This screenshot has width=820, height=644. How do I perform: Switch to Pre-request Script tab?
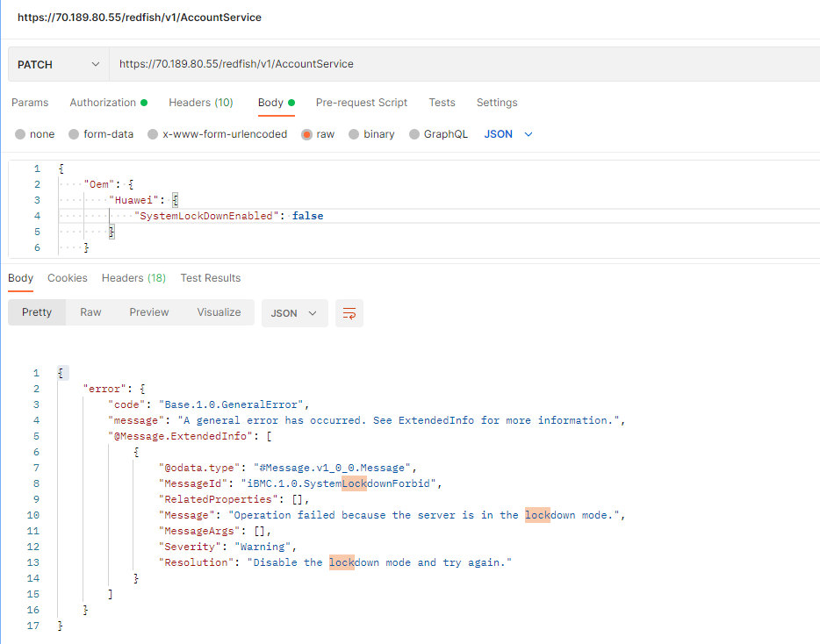coord(362,103)
